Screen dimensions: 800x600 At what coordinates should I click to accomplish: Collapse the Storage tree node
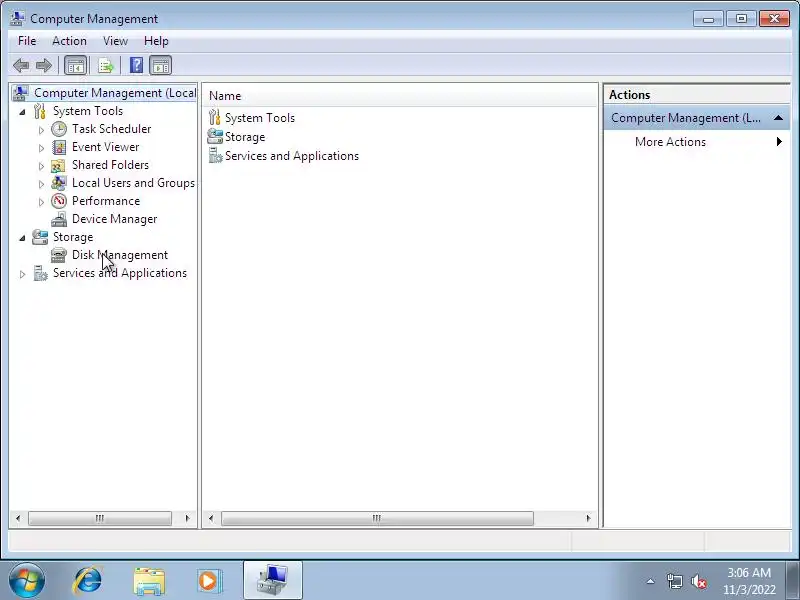tap(22, 238)
